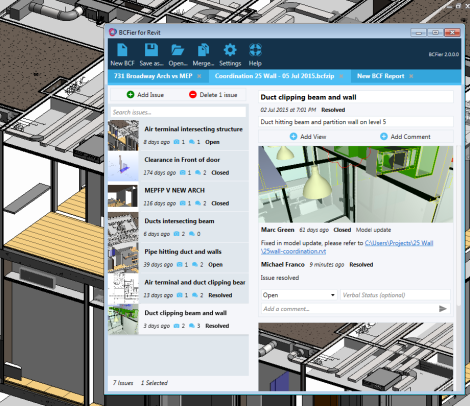
Task: Select Clearance in Front of door issue thumbnail
Action: point(123,166)
